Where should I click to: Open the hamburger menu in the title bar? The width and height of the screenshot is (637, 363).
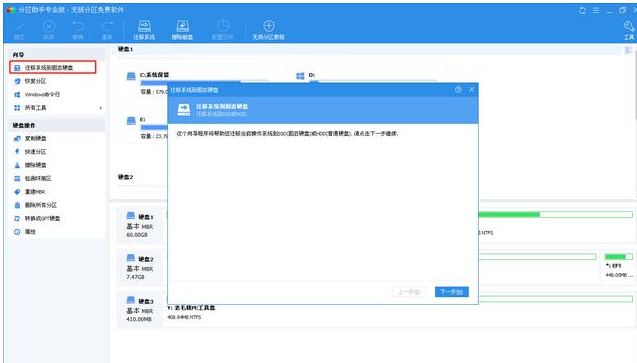[x=596, y=11]
